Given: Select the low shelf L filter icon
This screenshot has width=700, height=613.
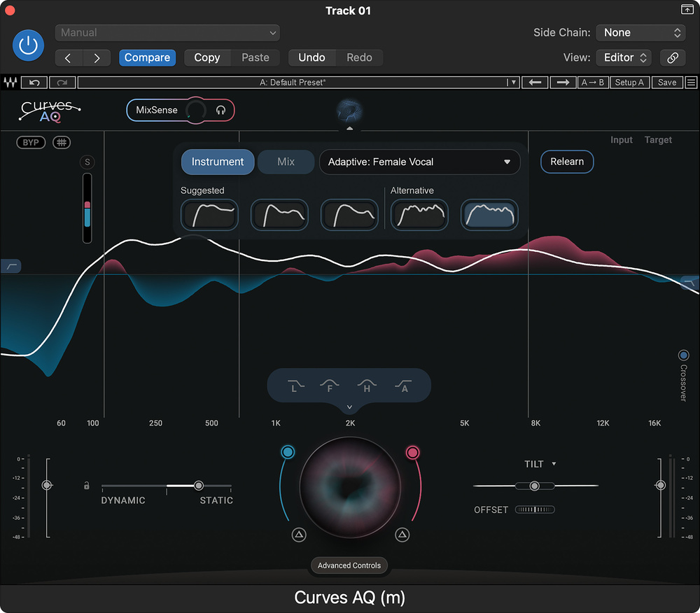Looking at the screenshot, I should point(296,386).
